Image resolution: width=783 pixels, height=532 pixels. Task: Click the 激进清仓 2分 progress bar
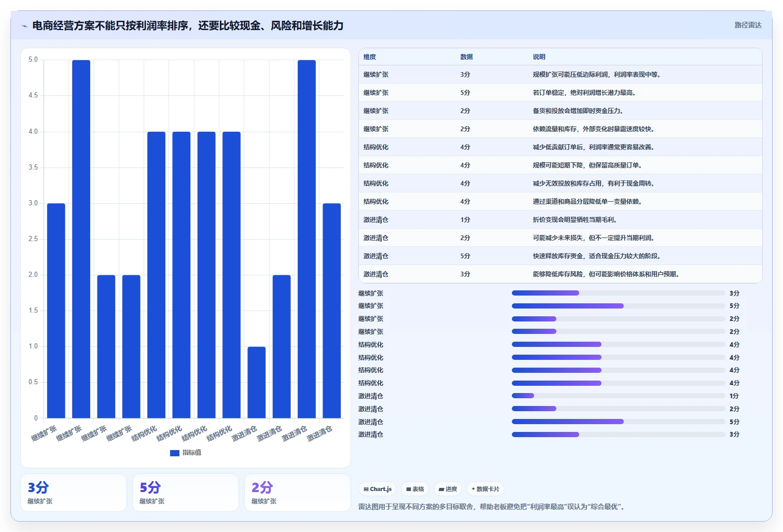tap(618, 409)
